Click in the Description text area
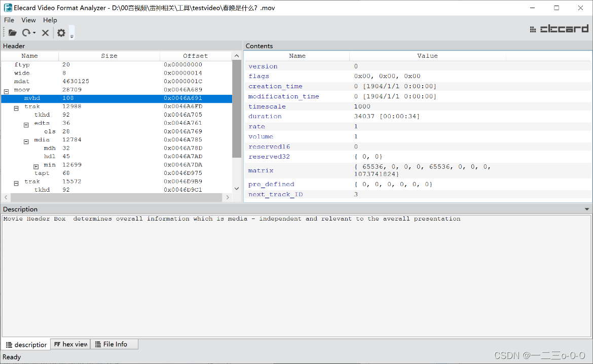 pos(296,275)
